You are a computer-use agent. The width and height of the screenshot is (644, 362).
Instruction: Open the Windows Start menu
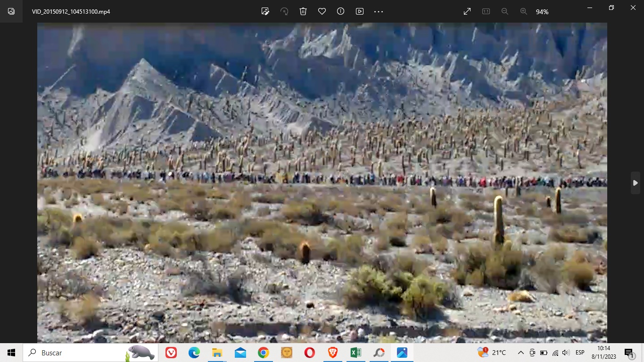click(11, 353)
